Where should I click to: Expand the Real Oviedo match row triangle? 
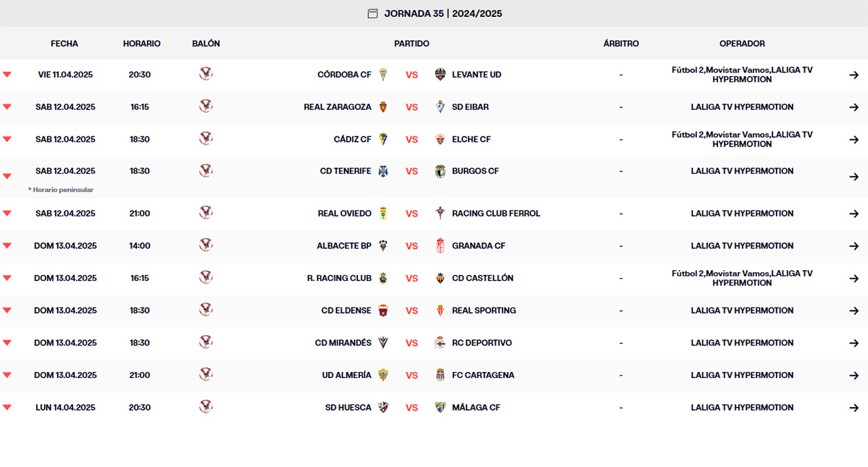click(7, 213)
